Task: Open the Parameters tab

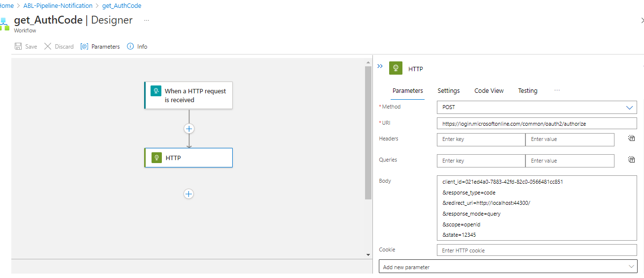Action: pyautogui.click(x=407, y=91)
